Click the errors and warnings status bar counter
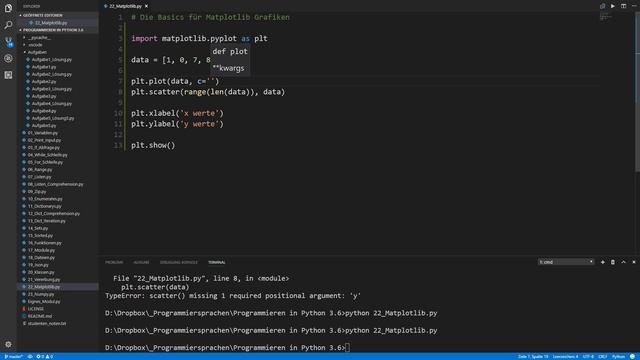The image size is (640, 360). point(44,357)
